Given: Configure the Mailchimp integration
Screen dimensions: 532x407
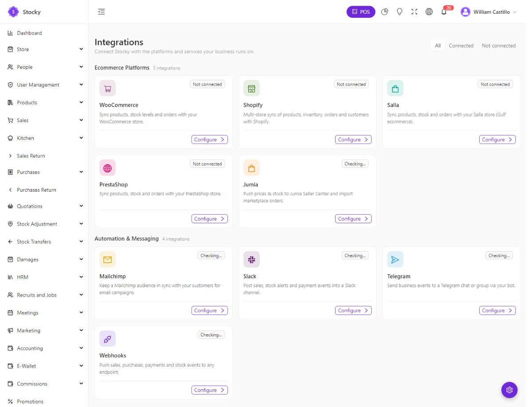Looking at the screenshot, I should pyautogui.click(x=210, y=311).
